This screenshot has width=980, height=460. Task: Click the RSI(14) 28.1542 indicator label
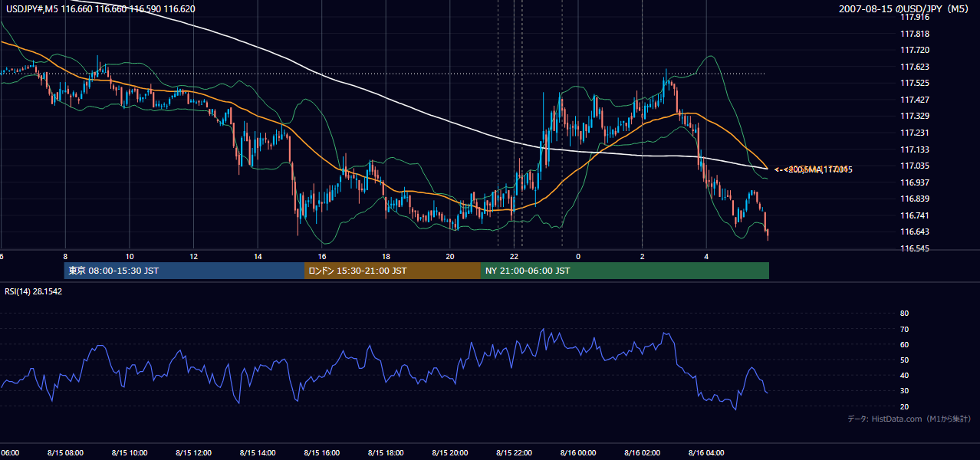coord(34,292)
